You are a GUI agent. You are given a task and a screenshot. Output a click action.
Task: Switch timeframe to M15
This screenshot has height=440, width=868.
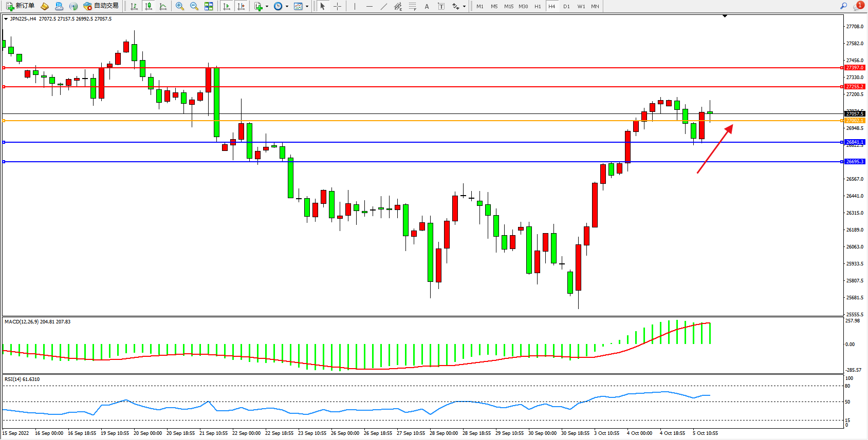(x=509, y=6)
